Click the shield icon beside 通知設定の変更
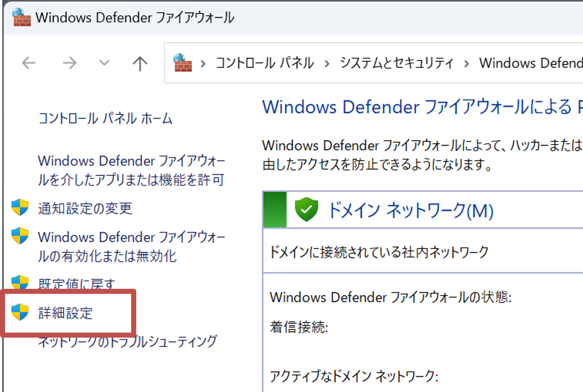This screenshot has width=583, height=392. point(20,207)
